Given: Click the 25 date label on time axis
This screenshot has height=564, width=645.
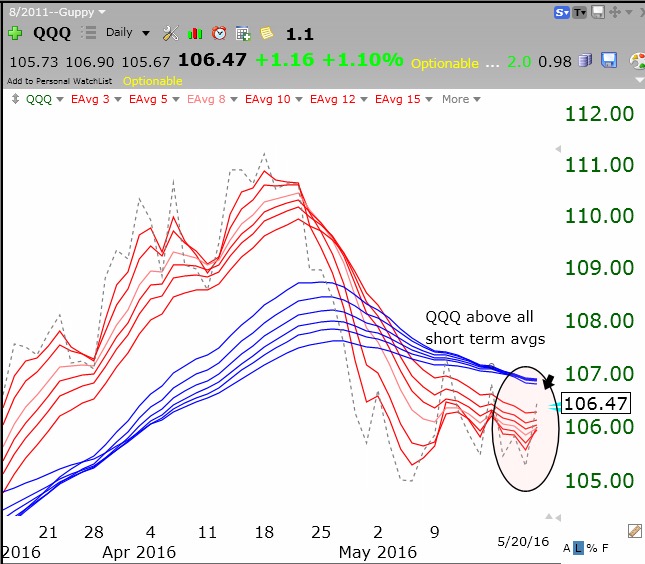Looking at the screenshot, I should [x=321, y=532].
